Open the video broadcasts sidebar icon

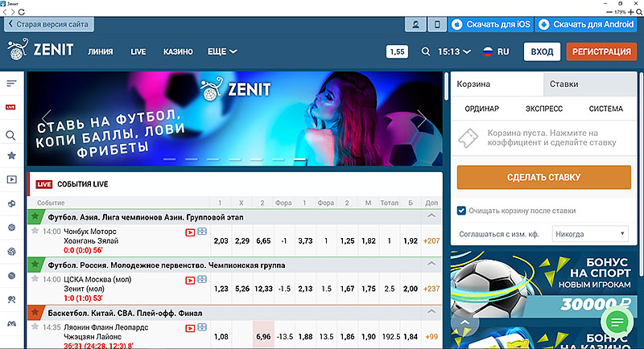[11, 179]
